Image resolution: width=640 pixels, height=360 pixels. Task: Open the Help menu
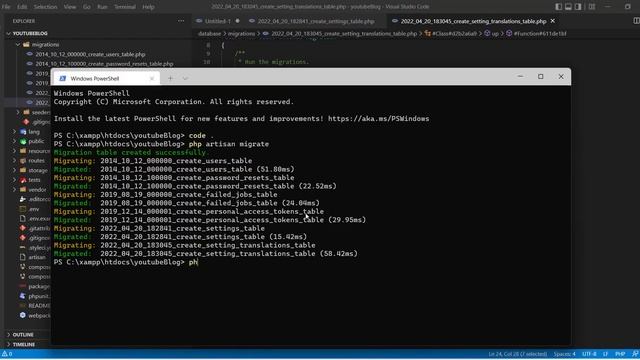coord(148,7)
